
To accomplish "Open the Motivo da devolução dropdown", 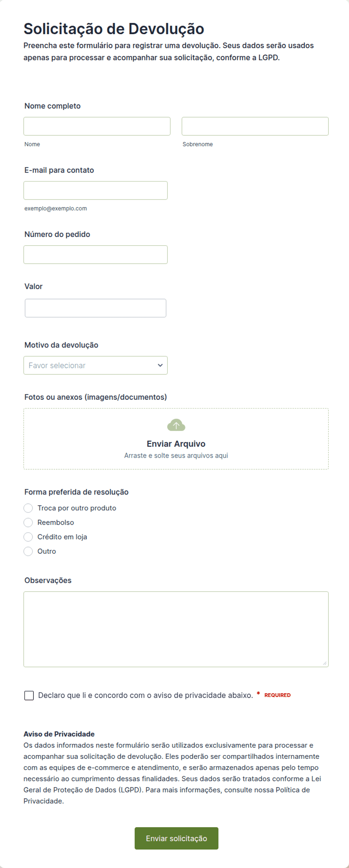I will (95, 365).
